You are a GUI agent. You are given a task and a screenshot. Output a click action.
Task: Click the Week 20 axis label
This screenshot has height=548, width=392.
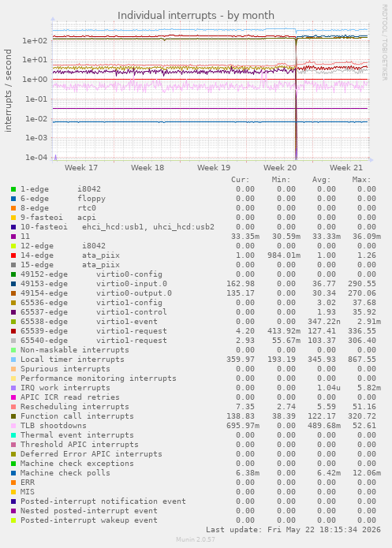[x=280, y=168]
